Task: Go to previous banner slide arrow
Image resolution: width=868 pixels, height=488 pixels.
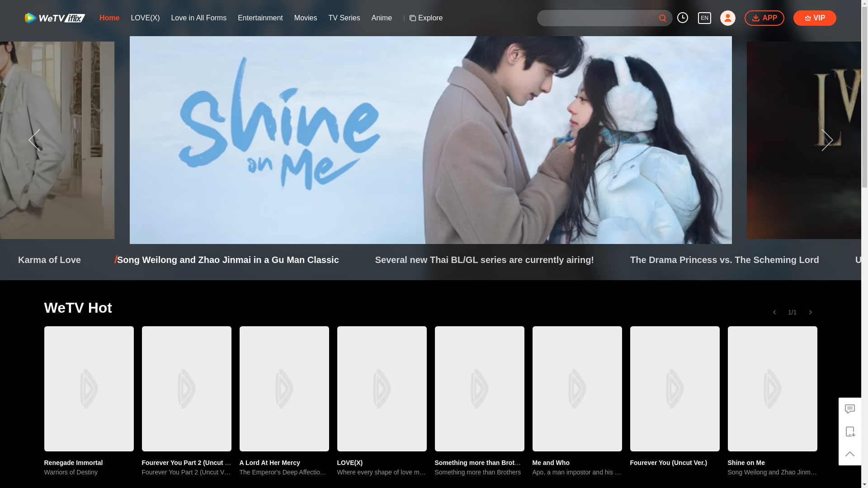Action: pos(34,140)
